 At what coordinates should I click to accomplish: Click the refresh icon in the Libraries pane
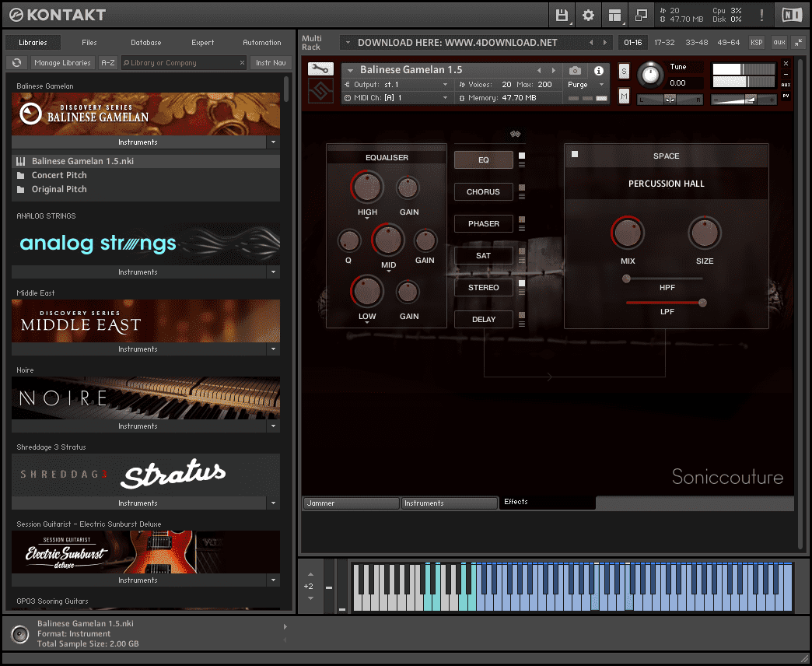(16, 62)
